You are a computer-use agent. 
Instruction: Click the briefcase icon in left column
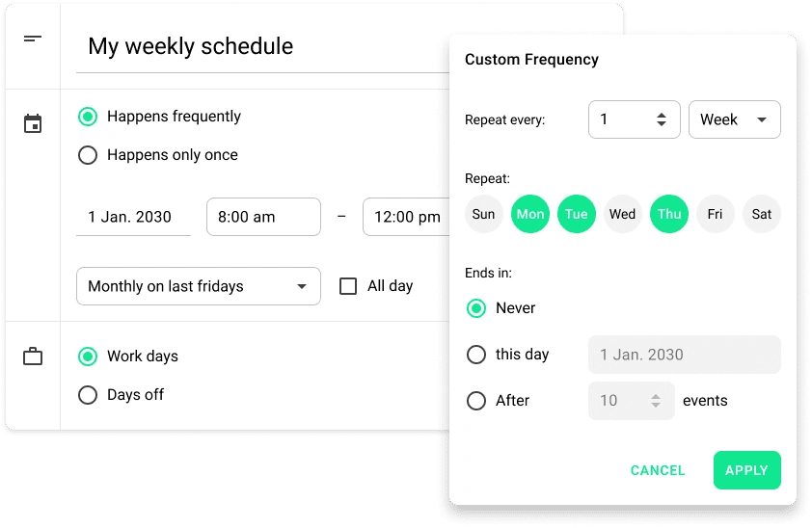(33, 356)
